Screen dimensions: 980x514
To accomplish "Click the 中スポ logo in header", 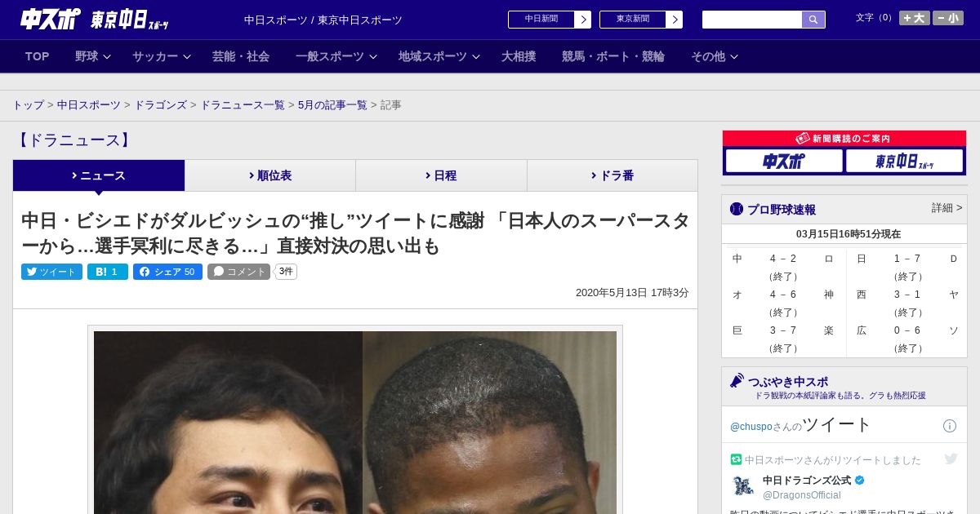I will (51, 19).
